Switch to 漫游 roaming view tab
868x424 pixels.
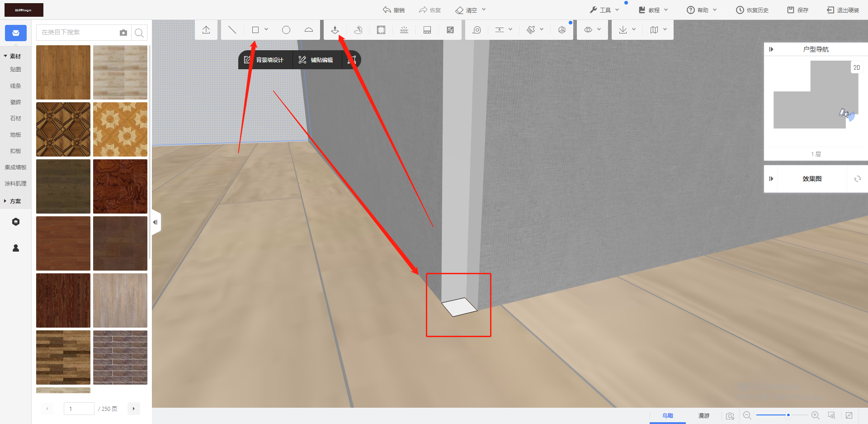pyautogui.click(x=704, y=415)
